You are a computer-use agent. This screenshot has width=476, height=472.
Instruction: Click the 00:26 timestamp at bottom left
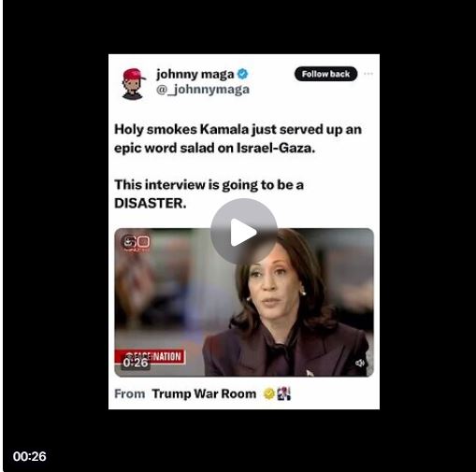[x=30, y=456]
